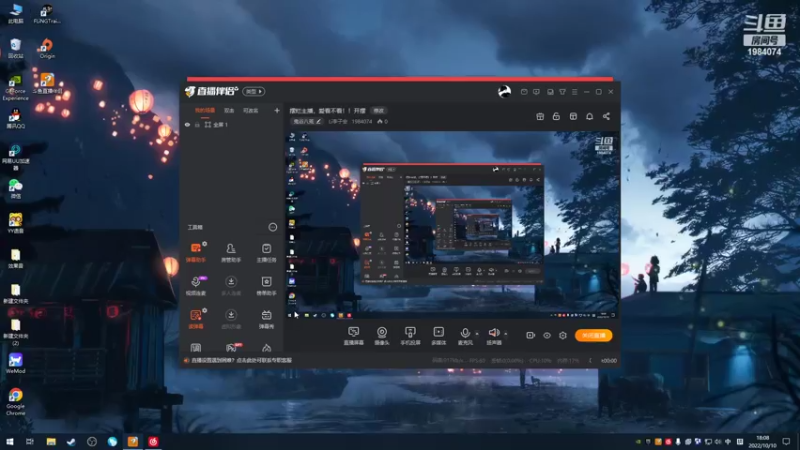800x450 pixels.
Task: Switch to the third scene tab
Action: pos(251,110)
